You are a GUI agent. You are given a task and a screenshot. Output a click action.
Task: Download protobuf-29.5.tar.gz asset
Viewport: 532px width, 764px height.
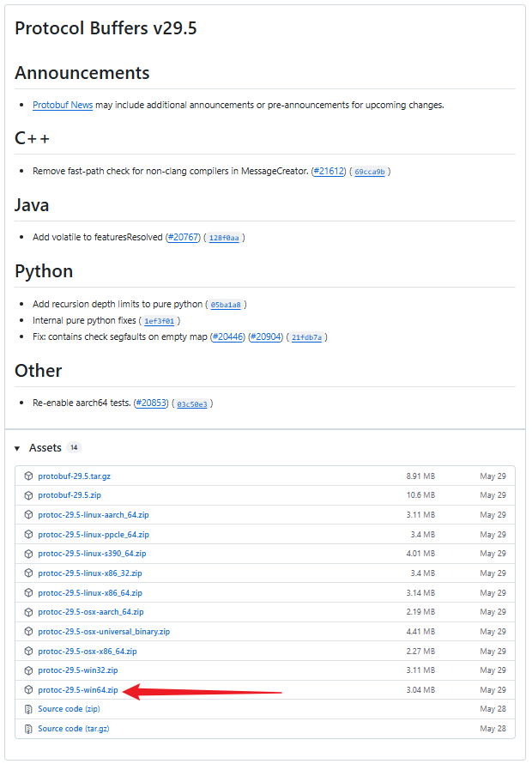[74, 476]
